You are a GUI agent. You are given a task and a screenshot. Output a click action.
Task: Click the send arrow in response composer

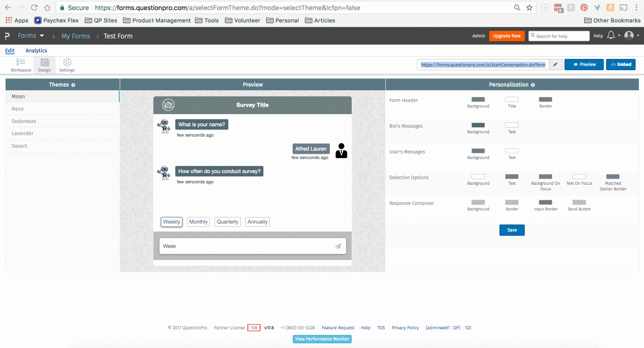[338, 246]
